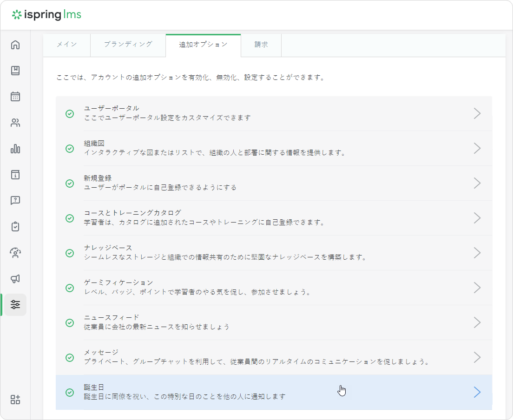Open the users icon in sidebar
513x420 pixels.
coord(15,123)
